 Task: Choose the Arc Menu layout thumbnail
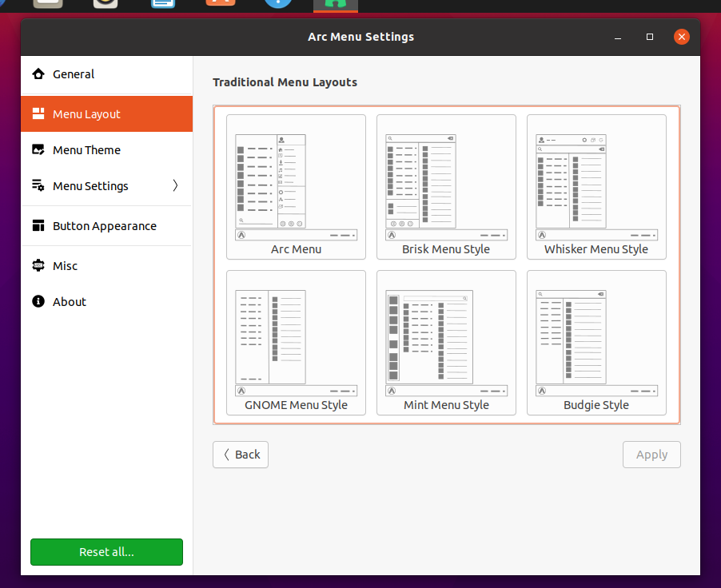point(296,187)
